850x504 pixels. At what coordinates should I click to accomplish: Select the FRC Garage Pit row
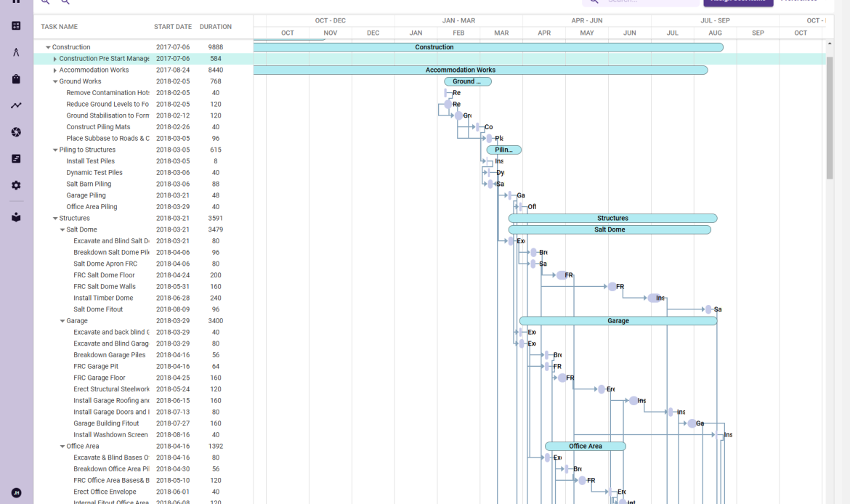click(x=143, y=366)
